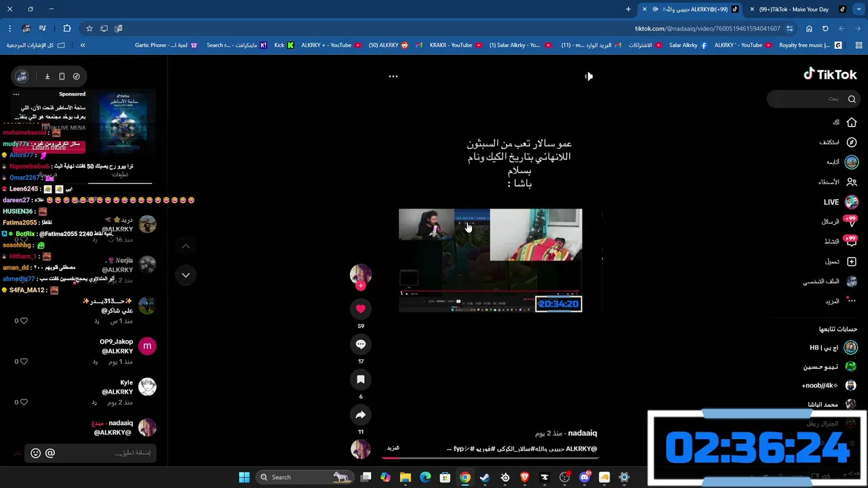Open the media control icon in the browser toolbar
This screenshot has height=488, width=868.
(x=42, y=28)
